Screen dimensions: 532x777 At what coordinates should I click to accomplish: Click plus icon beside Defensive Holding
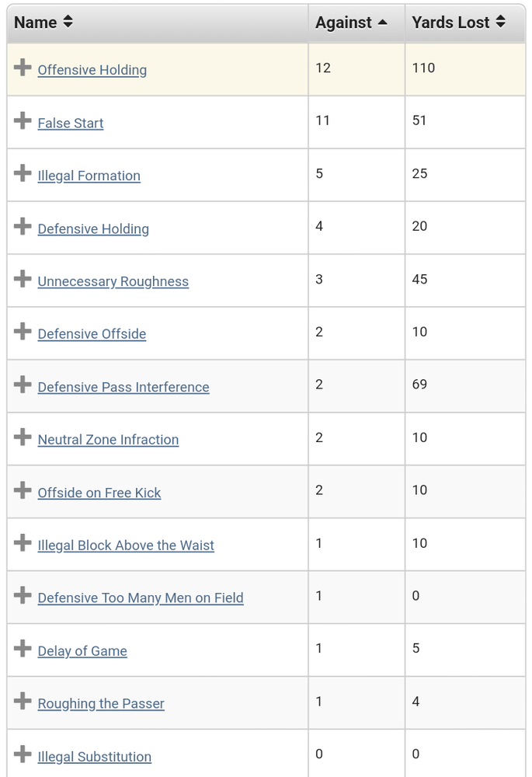pyautogui.click(x=23, y=226)
